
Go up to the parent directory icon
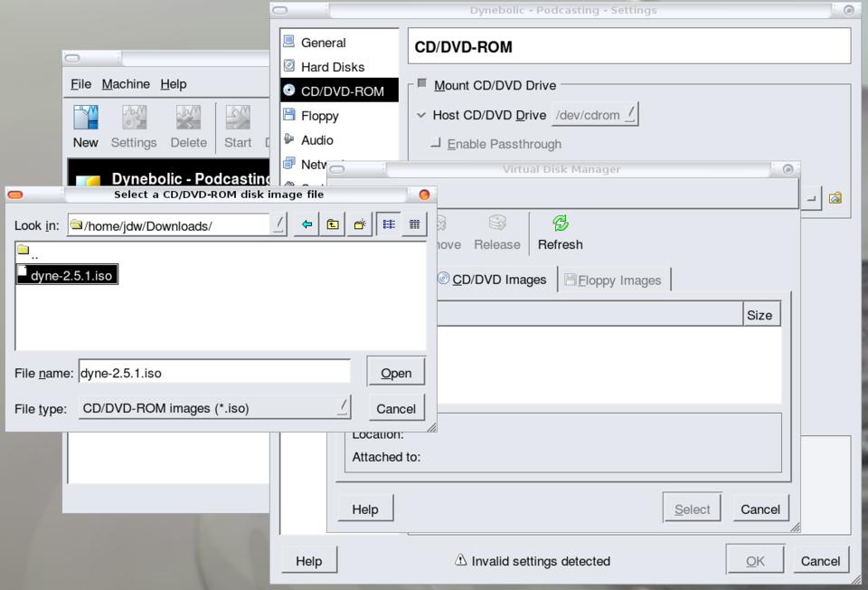(333, 224)
